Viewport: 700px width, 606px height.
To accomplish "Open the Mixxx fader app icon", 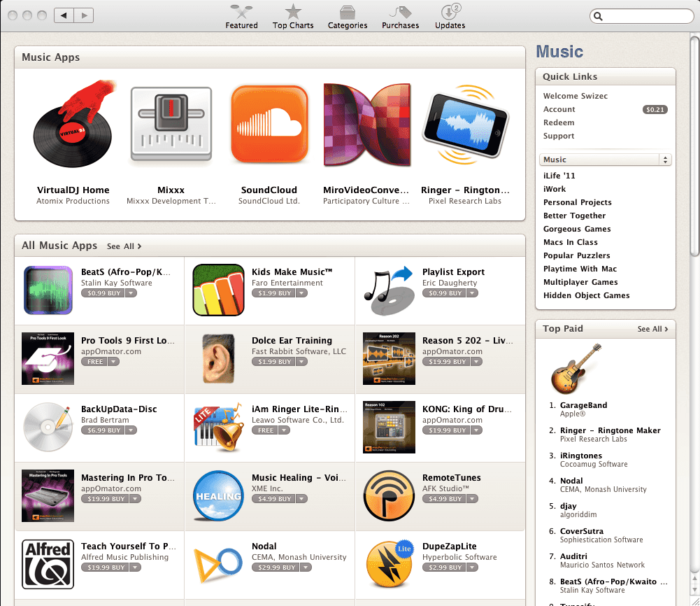I will 171,124.
